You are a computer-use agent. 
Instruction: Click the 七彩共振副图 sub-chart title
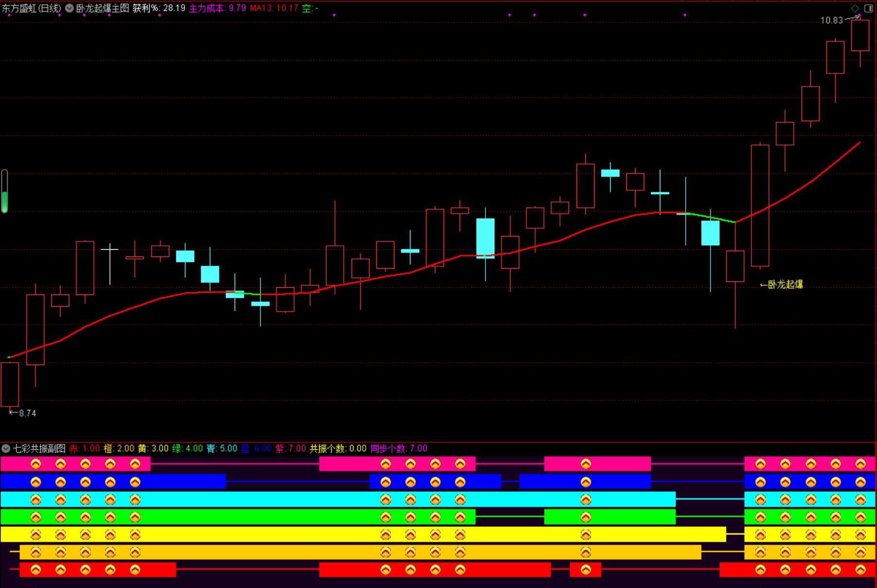(x=39, y=448)
